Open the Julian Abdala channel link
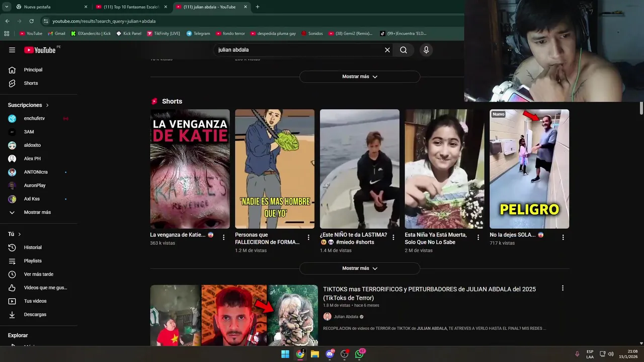 point(346,317)
